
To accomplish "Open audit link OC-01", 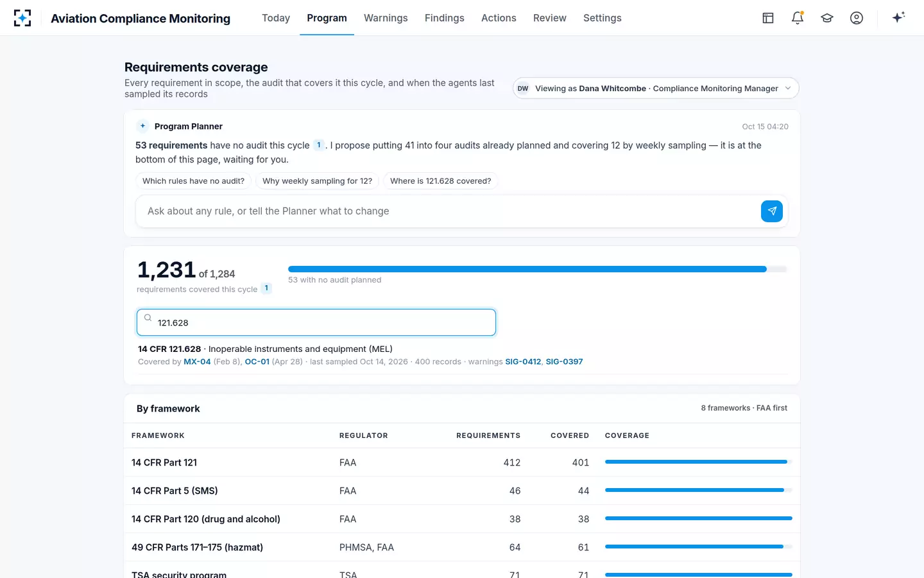I will point(257,362).
